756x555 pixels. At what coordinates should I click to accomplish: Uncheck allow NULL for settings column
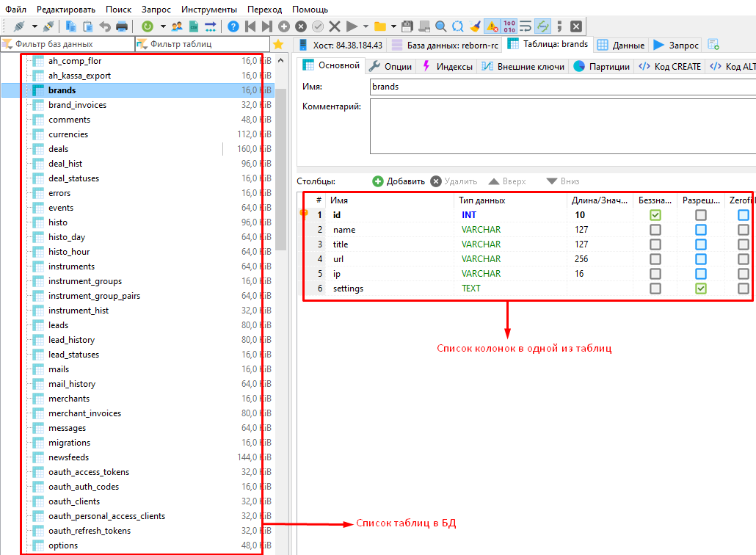click(x=700, y=289)
